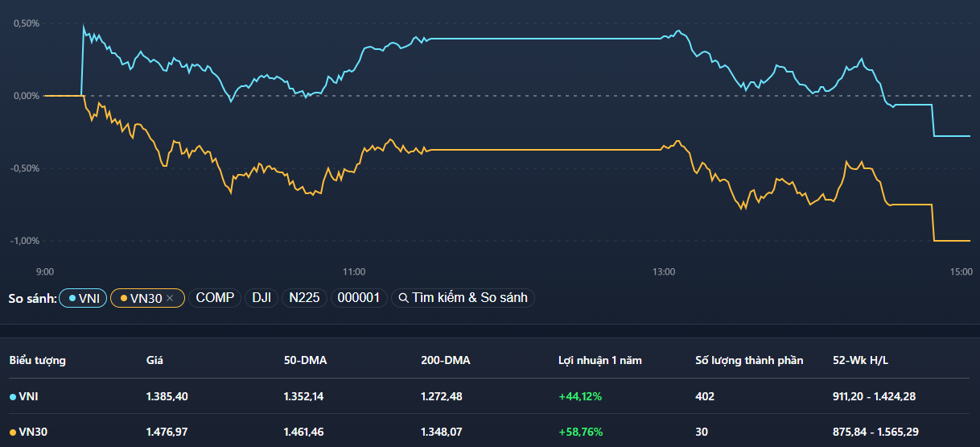Add 000001 index to the comparison

pyautogui.click(x=358, y=298)
